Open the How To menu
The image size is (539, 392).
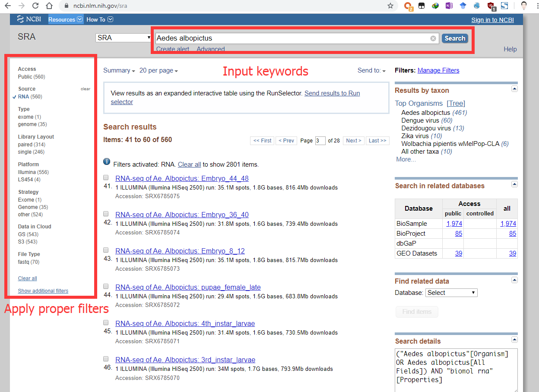[x=99, y=19]
